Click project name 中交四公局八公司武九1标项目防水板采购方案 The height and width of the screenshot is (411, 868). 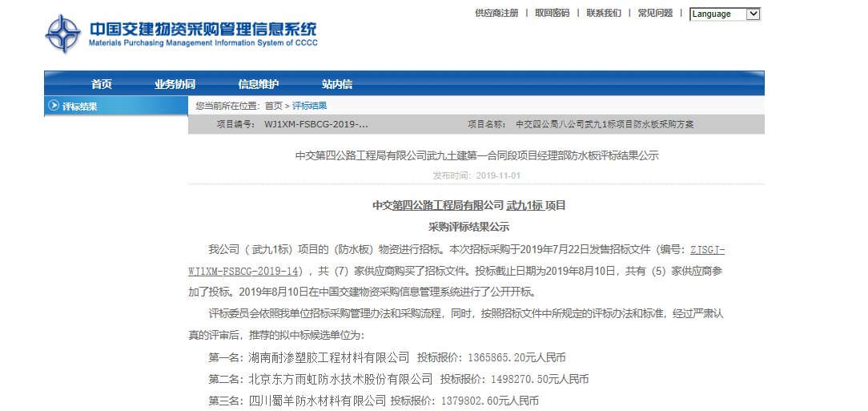click(605, 125)
